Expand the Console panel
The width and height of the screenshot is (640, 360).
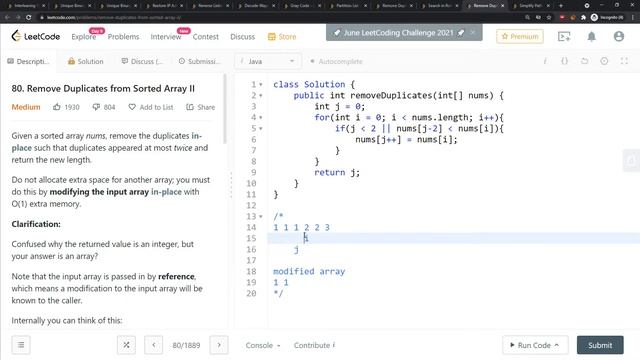click(263, 345)
